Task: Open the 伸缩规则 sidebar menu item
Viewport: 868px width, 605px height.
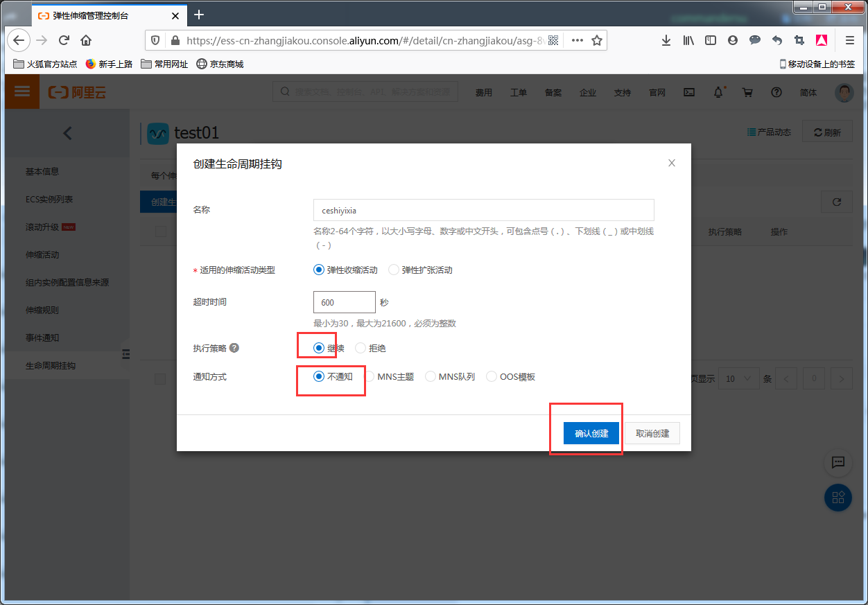Action: (42, 310)
